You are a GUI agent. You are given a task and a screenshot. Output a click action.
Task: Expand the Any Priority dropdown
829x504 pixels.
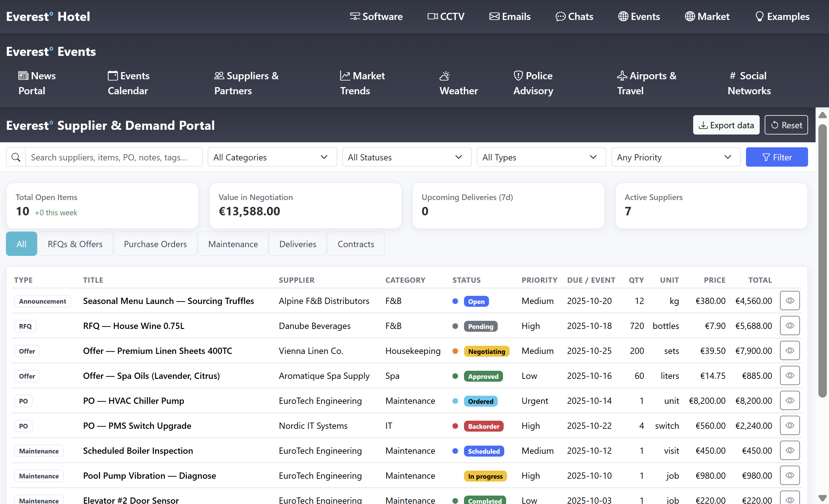click(676, 157)
